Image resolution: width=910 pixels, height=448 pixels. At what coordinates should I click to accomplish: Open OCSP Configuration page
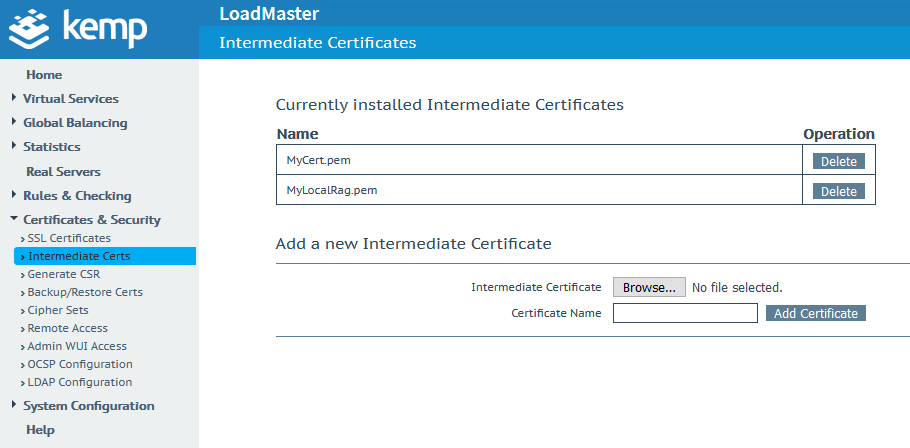pyautogui.click(x=80, y=364)
